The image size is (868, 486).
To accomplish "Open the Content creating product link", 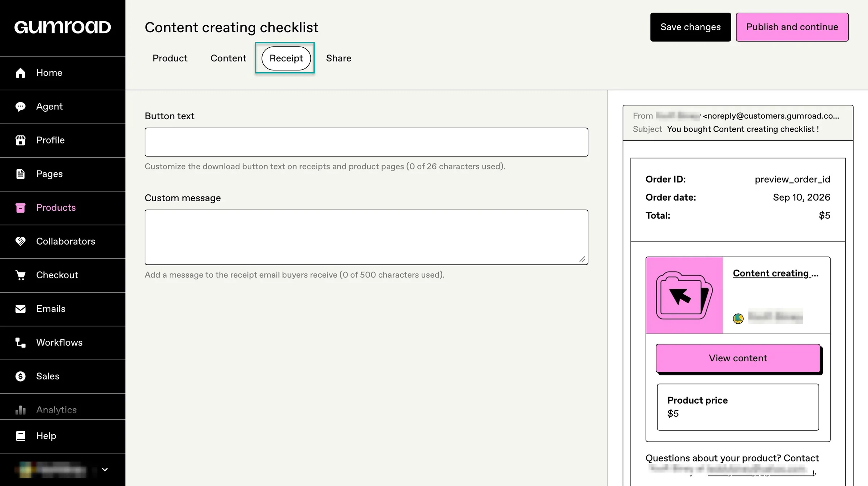I will tap(775, 273).
